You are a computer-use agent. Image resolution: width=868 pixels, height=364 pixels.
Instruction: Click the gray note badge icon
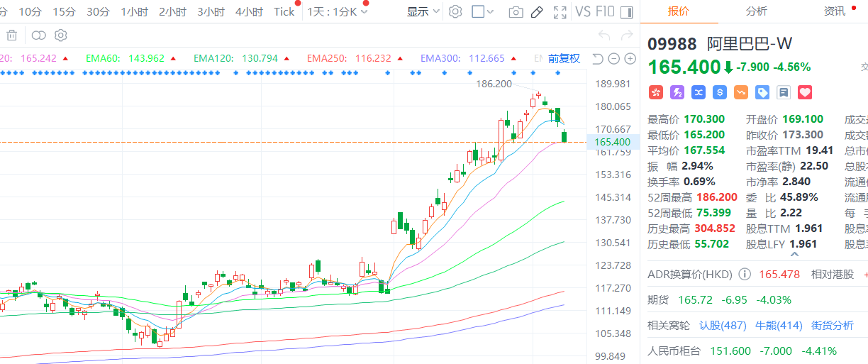coord(784,92)
